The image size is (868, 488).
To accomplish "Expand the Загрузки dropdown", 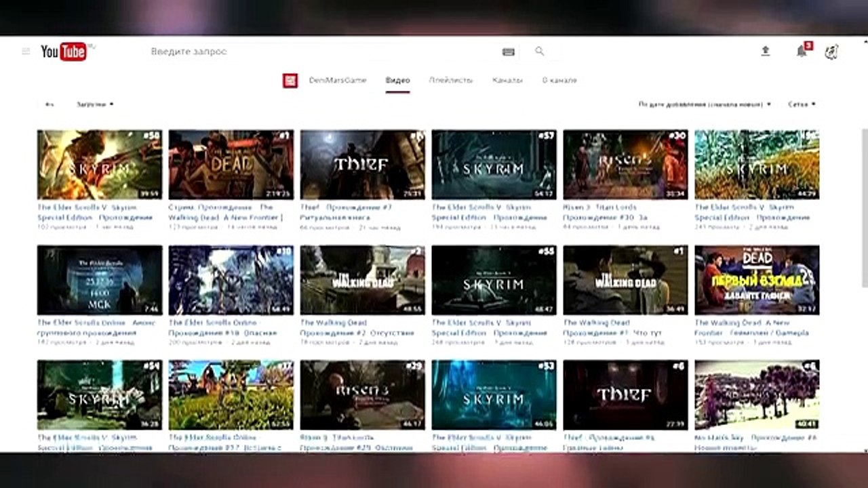I will click(95, 104).
